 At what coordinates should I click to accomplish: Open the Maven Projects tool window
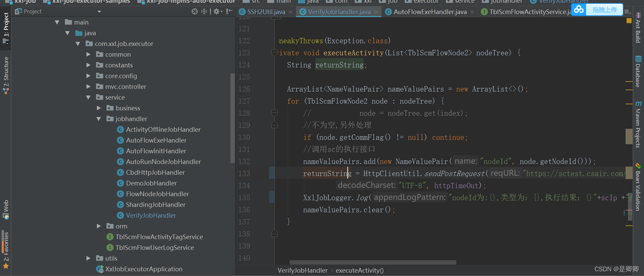point(638,124)
